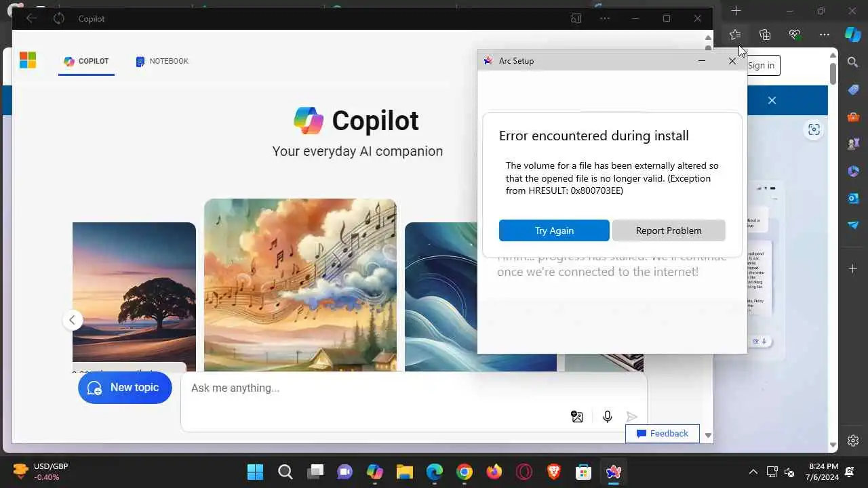Click Sign in on the Edge page

click(762, 66)
